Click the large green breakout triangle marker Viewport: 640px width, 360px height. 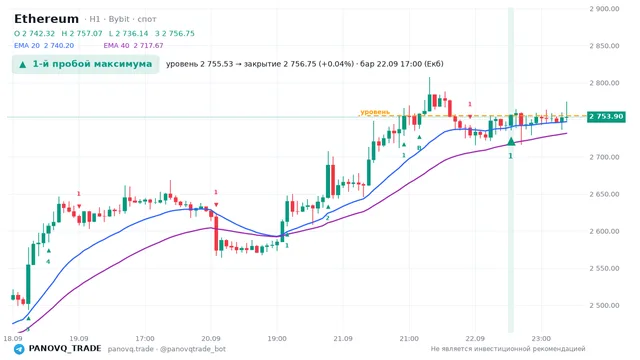pos(511,142)
